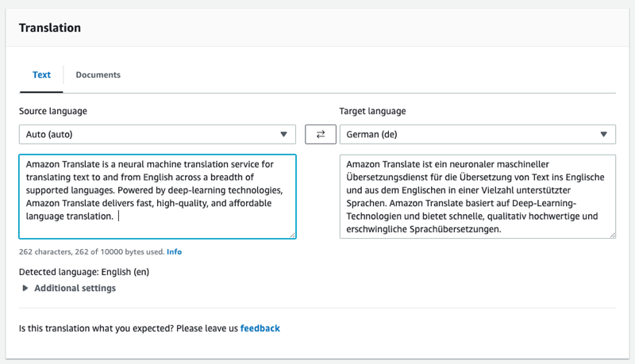Click the Source language label
The image size is (635, 364).
[53, 111]
